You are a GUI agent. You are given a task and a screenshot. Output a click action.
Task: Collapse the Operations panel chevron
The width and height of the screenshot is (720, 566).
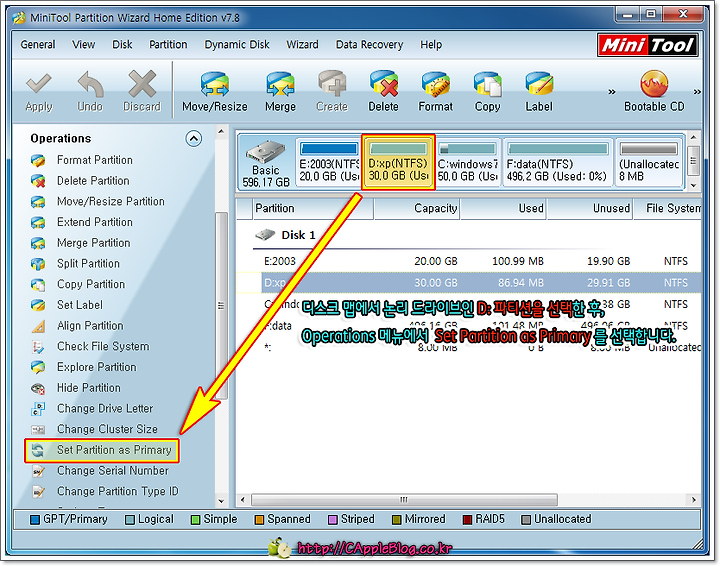[x=193, y=138]
